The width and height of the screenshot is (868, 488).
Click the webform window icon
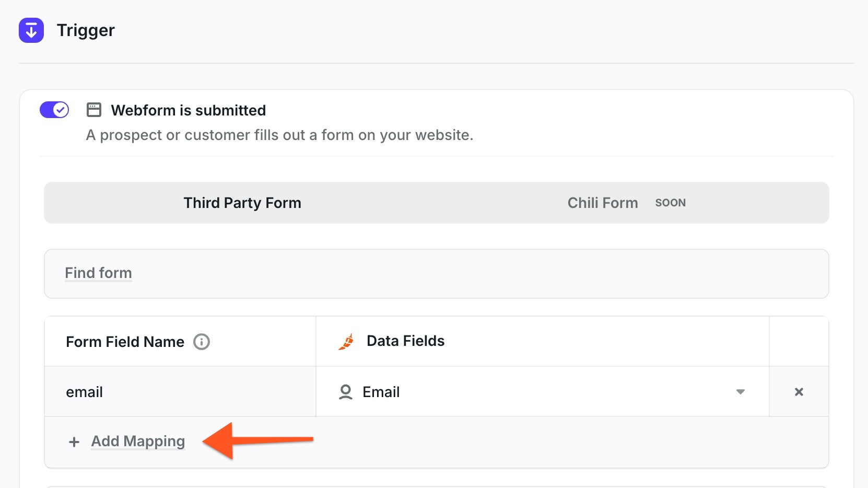94,110
